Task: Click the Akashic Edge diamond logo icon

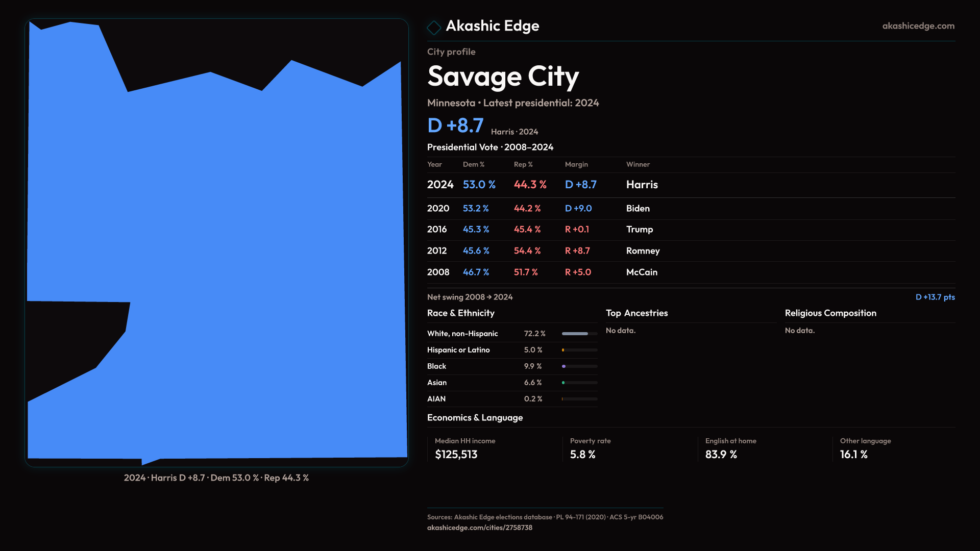Action: point(434,28)
